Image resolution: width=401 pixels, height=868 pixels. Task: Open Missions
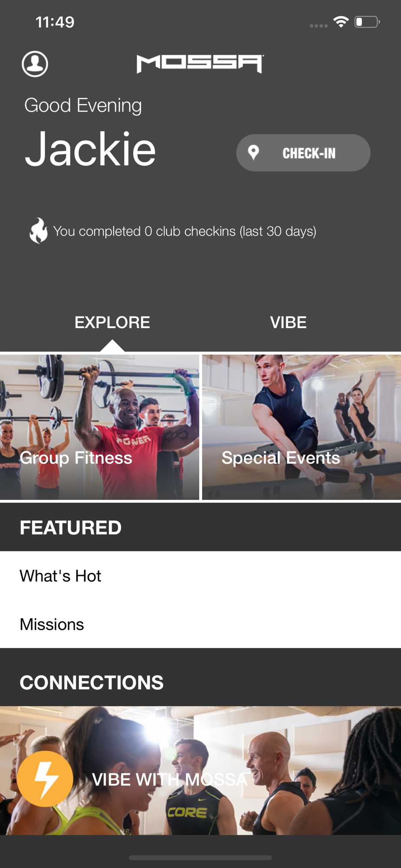[200, 624]
